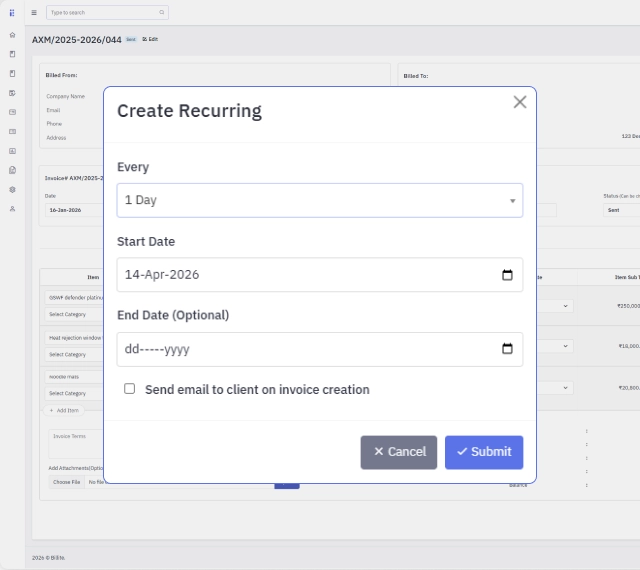
Task: Open the Status dropdown showing Sent
Action: 620,210
